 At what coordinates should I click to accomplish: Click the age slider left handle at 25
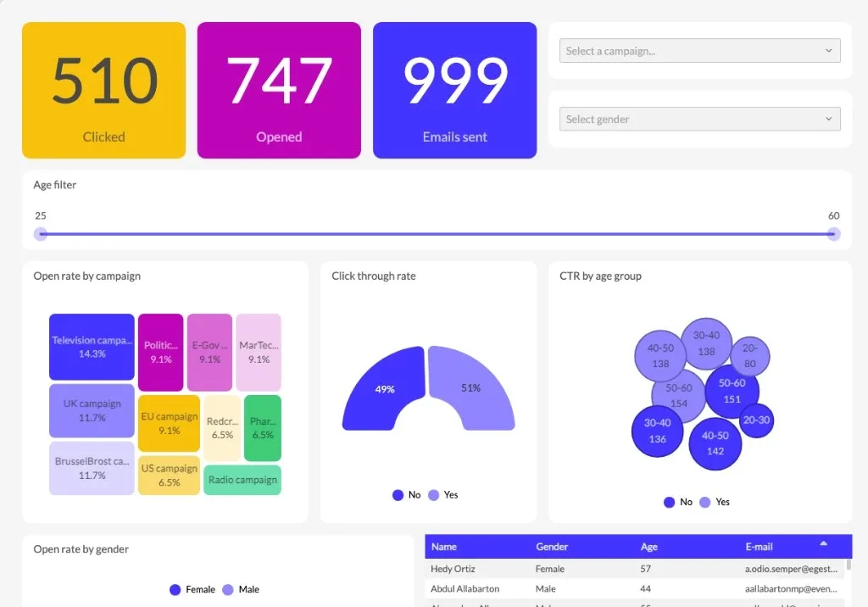(x=41, y=234)
